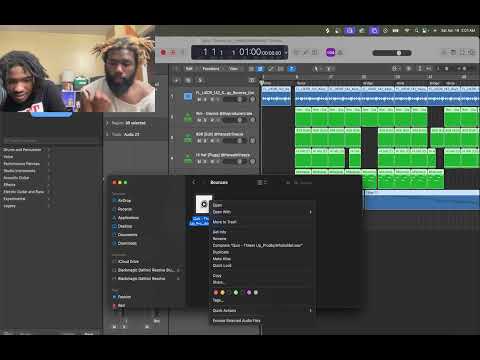Image resolution: width=480 pixels, height=360 pixels.
Task: Click the pan knob on the Hi hat track
Action: [x=252, y=162]
